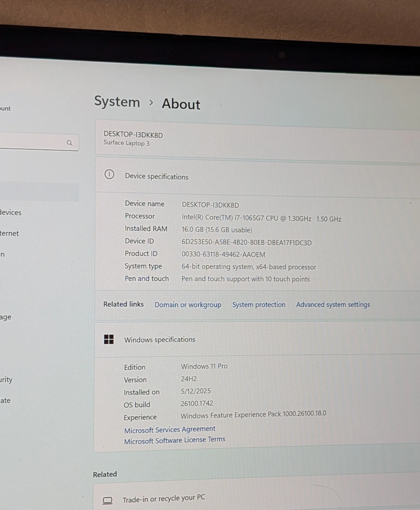Click the DESKTOP-I3DKK8D Surface Laptop 3 card
Viewport: 420px width, 510px height.
[x=248, y=139]
